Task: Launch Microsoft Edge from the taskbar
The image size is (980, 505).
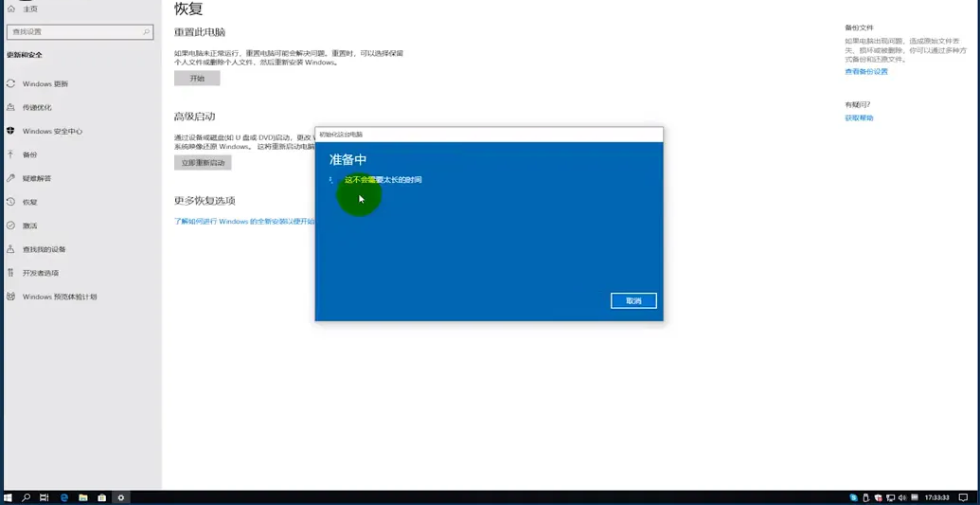Action: pyautogui.click(x=63, y=498)
